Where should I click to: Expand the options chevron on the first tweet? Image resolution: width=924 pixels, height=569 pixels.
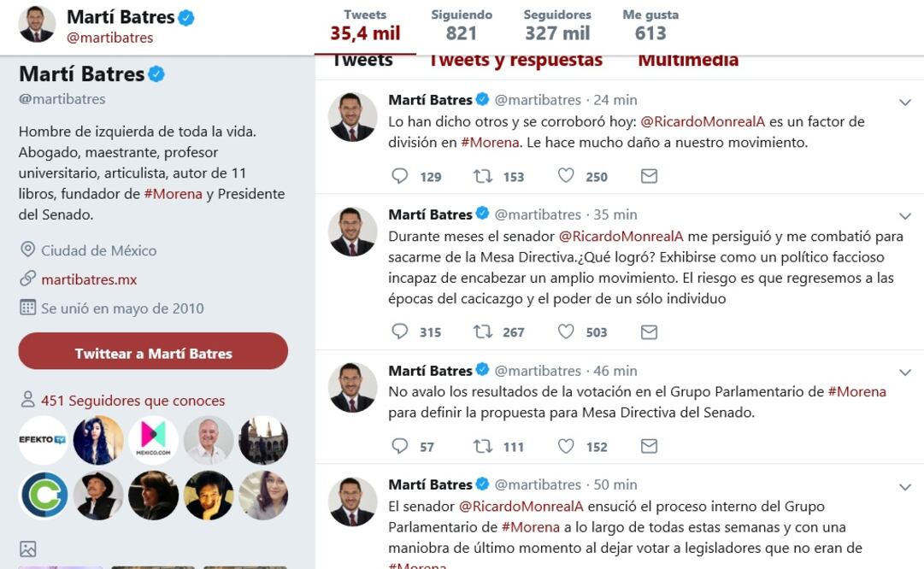(x=905, y=102)
